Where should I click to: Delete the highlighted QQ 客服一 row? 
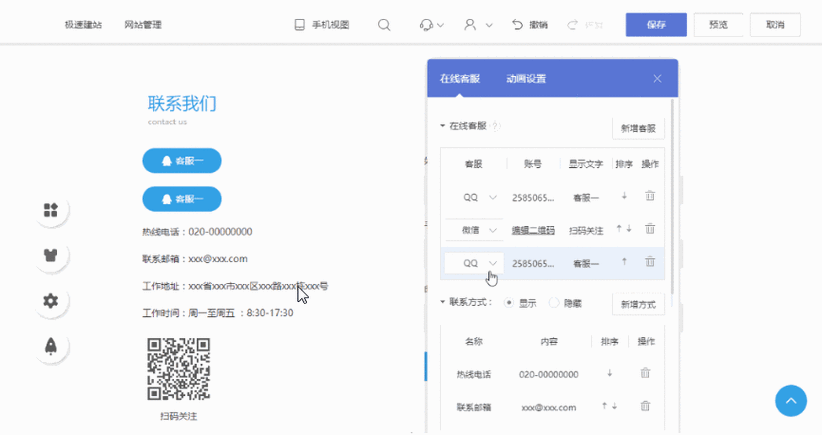(x=650, y=262)
